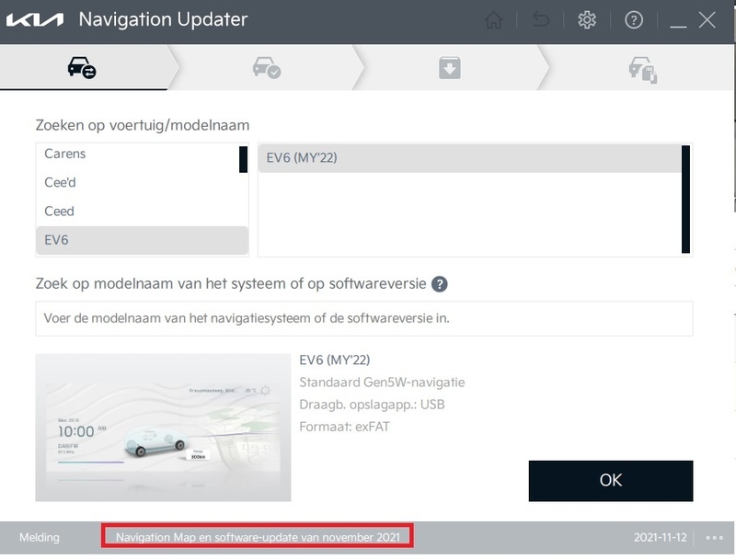
Task: Pick EV6 (MY'22) model year entry
Action: click(x=470, y=158)
